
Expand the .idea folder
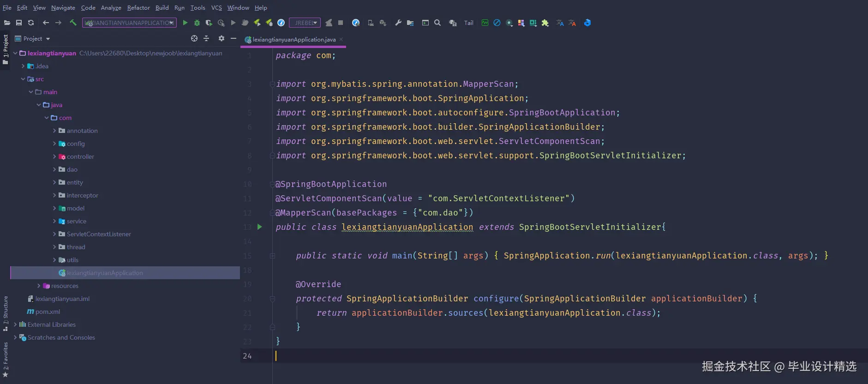23,66
